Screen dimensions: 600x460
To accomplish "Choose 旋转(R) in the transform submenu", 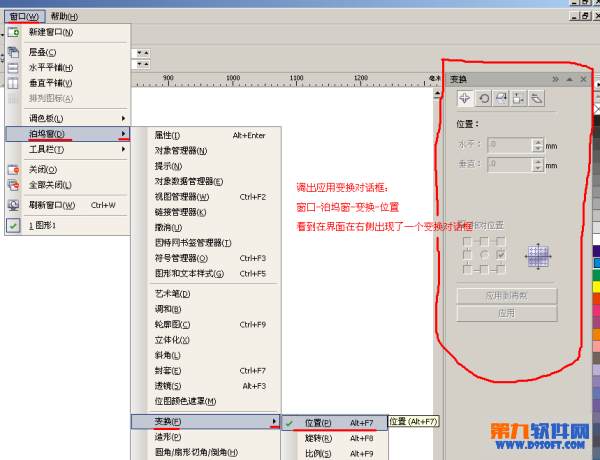I will [335, 438].
